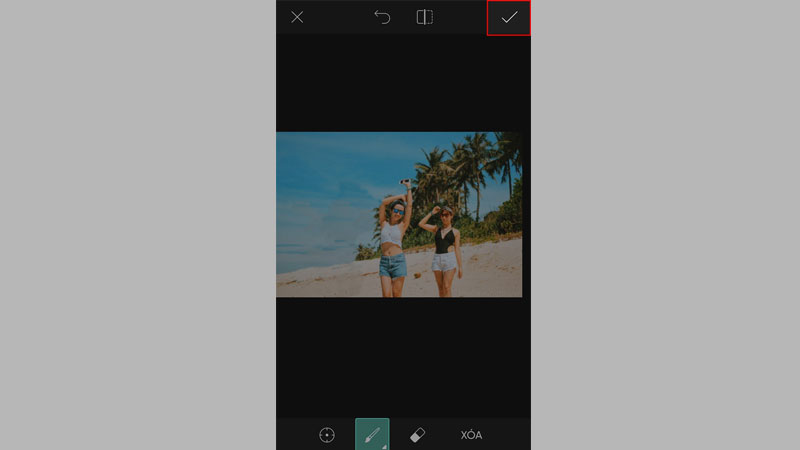800x450 pixels.
Task: Tap the denim shorts on the left woman
Action: [x=393, y=266]
